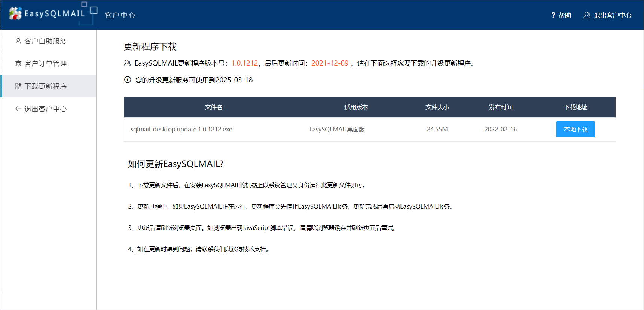The height and width of the screenshot is (310, 644).
Task: Open 客户订单管理 in the sidebar
Action: 48,63
